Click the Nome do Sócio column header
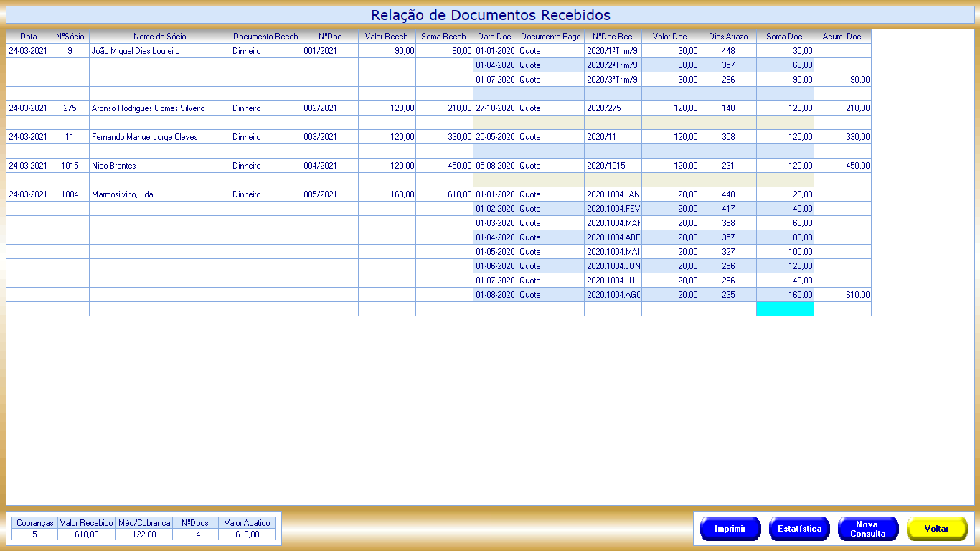The width and height of the screenshot is (980, 551). click(x=159, y=37)
